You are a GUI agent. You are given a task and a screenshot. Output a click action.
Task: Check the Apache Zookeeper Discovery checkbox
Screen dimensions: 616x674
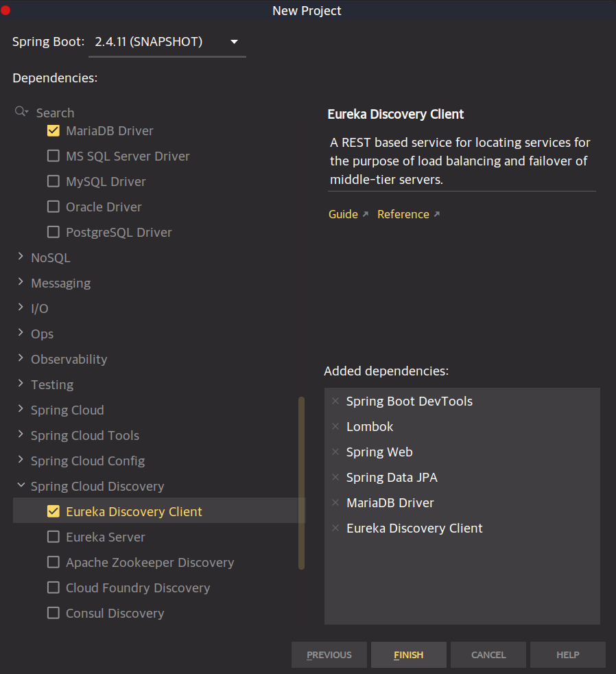pos(54,562)
